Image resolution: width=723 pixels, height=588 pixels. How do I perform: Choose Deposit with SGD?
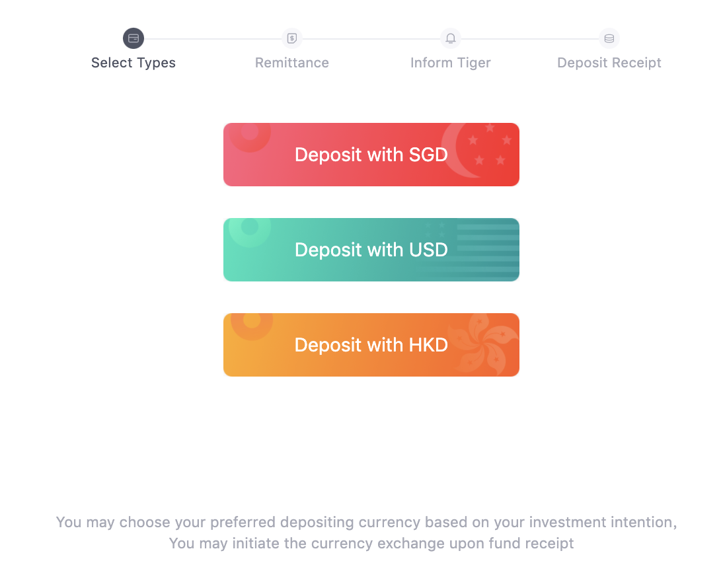[371, 155]
